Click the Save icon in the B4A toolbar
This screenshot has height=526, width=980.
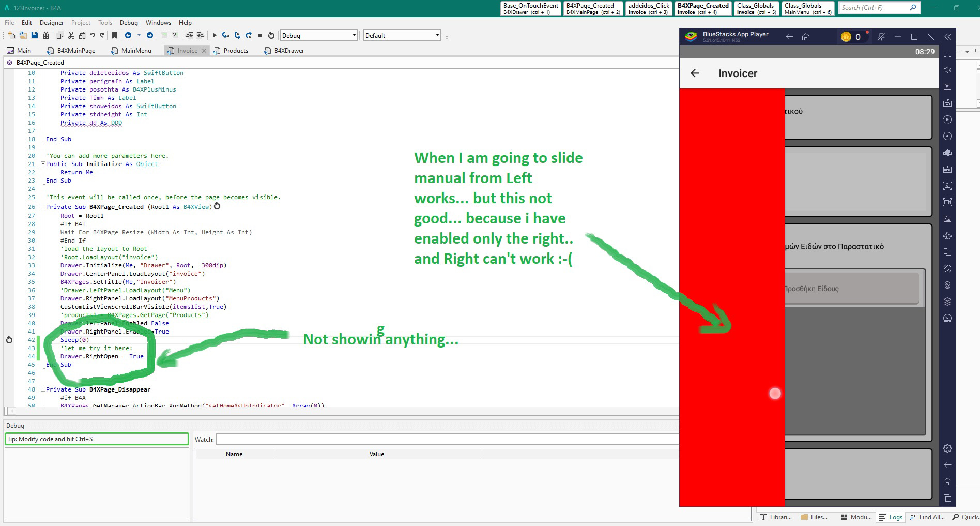pos(35,35)
